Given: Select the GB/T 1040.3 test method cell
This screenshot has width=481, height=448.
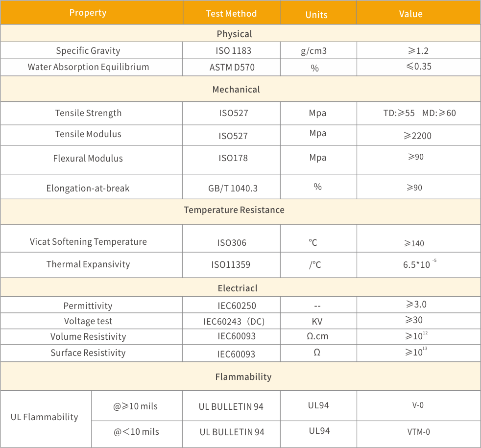Looking at the screenshot, I should [x=231, y=189].
